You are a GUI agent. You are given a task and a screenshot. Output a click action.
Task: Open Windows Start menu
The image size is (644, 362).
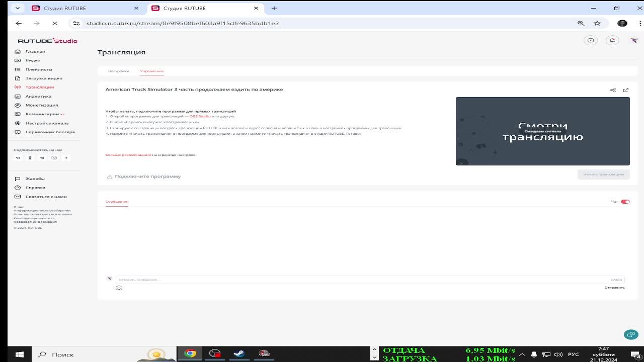(20, 354)
